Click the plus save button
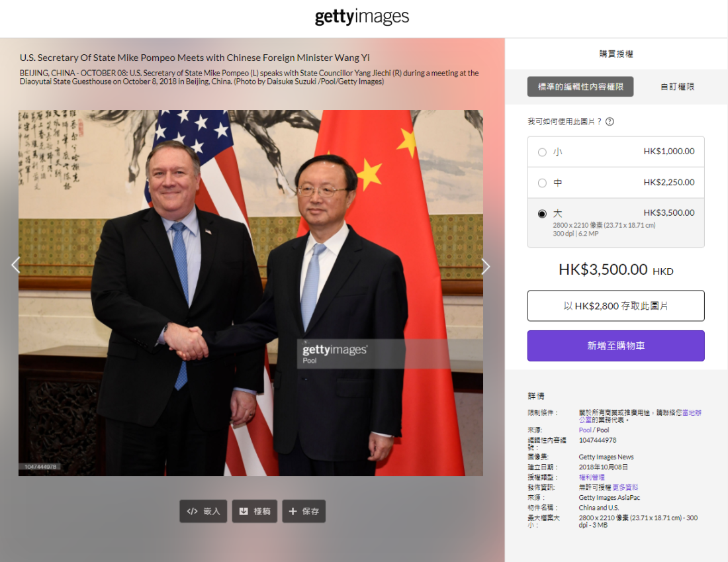 click(304, 511)
